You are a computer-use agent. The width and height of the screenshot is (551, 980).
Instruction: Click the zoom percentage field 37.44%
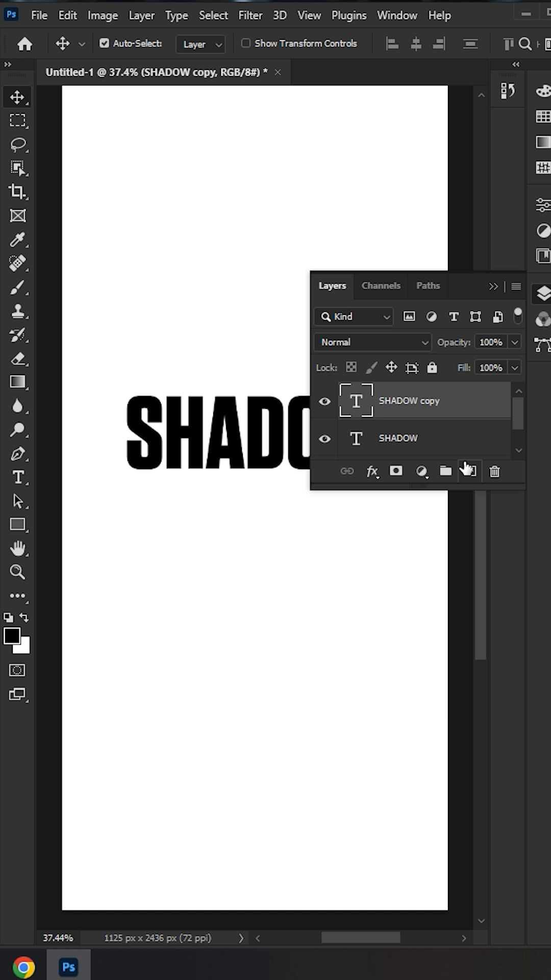(x=58, y=938)
